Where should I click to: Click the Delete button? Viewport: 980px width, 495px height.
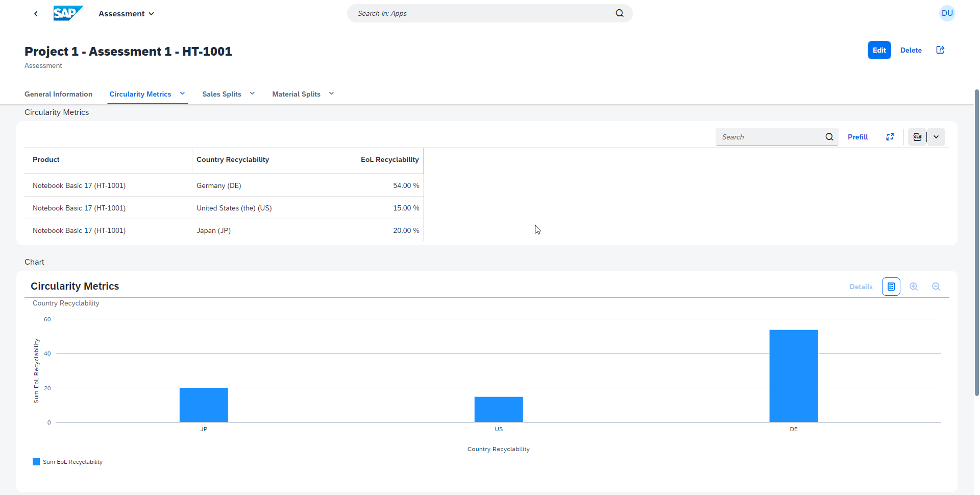click(911, 50)
